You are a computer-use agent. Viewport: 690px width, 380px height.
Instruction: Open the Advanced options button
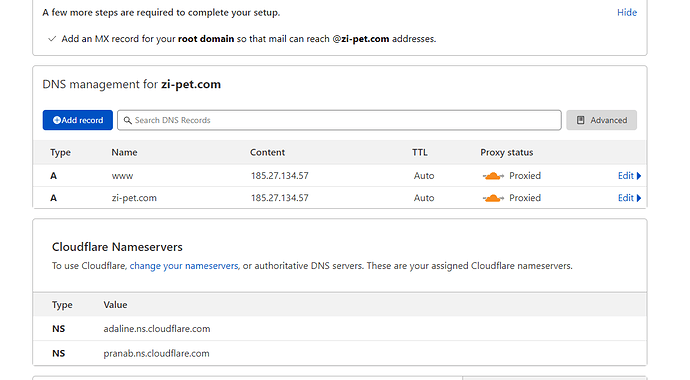[x=602, y=120]
